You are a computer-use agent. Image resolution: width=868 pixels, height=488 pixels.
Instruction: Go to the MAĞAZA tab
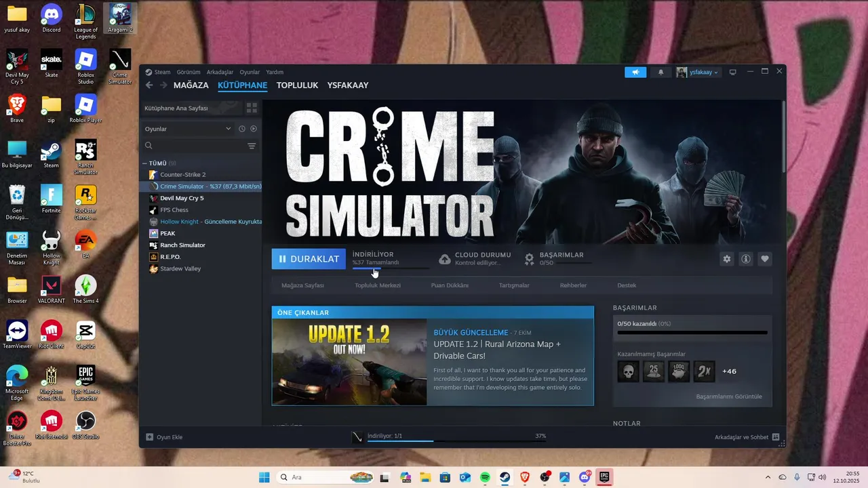pos(191,85)
